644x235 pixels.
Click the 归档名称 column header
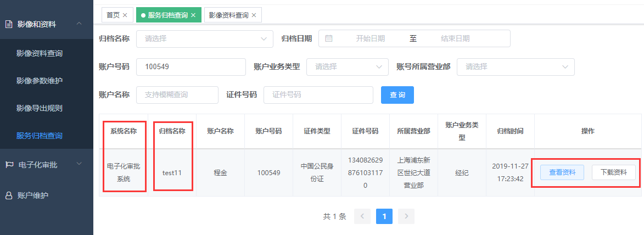(172, 131)
